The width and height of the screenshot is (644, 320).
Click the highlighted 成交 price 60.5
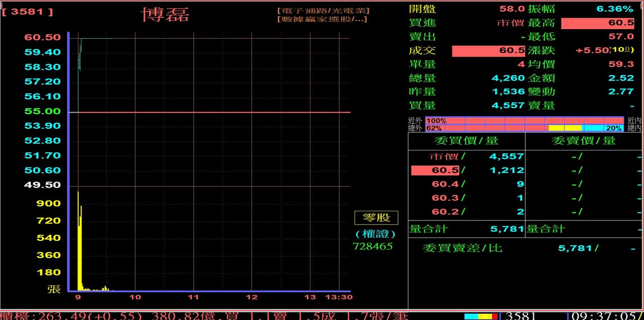click(x=489, y=51)
